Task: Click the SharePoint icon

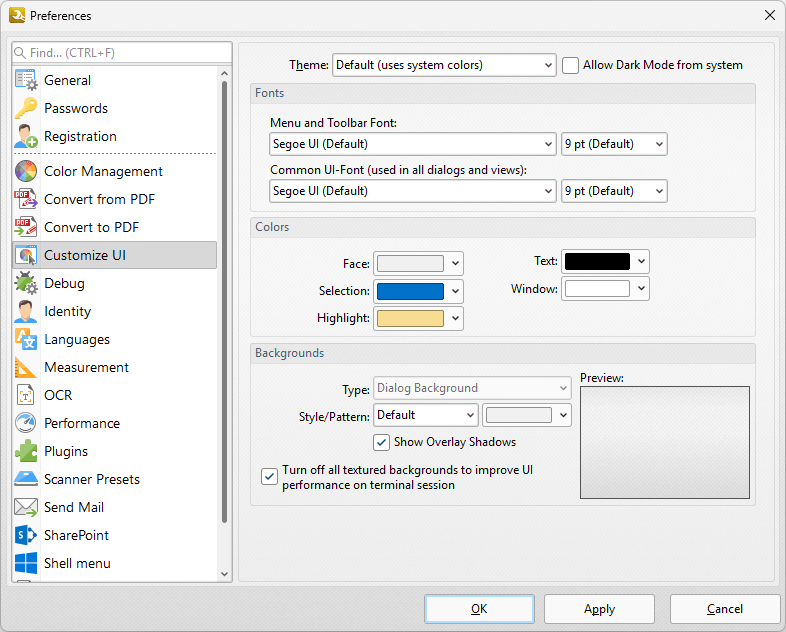Action: (26, 535)
